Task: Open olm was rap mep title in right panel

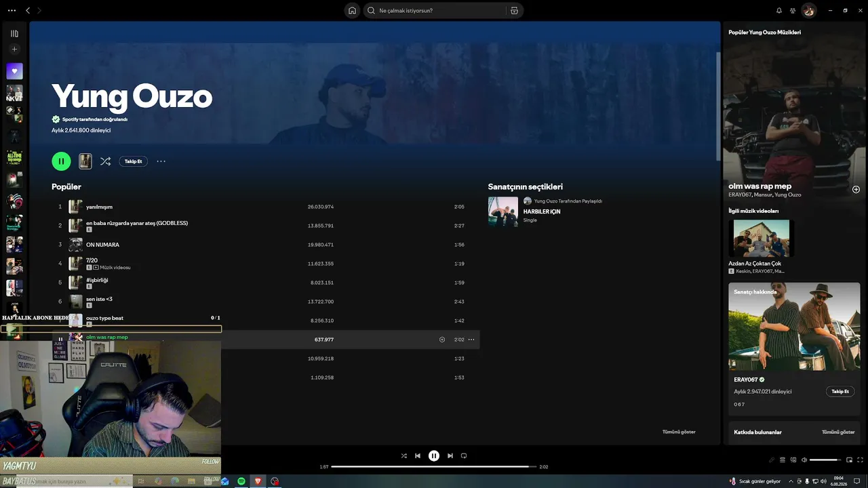Action: pos(760,186)
